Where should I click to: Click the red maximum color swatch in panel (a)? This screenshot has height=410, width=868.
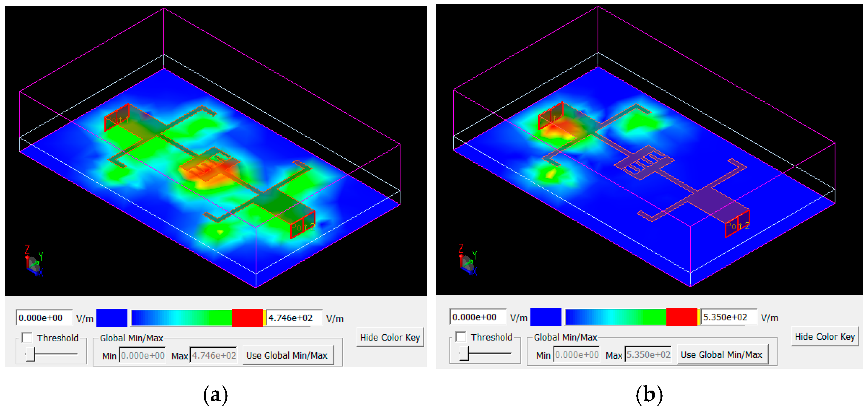[247, 318]
